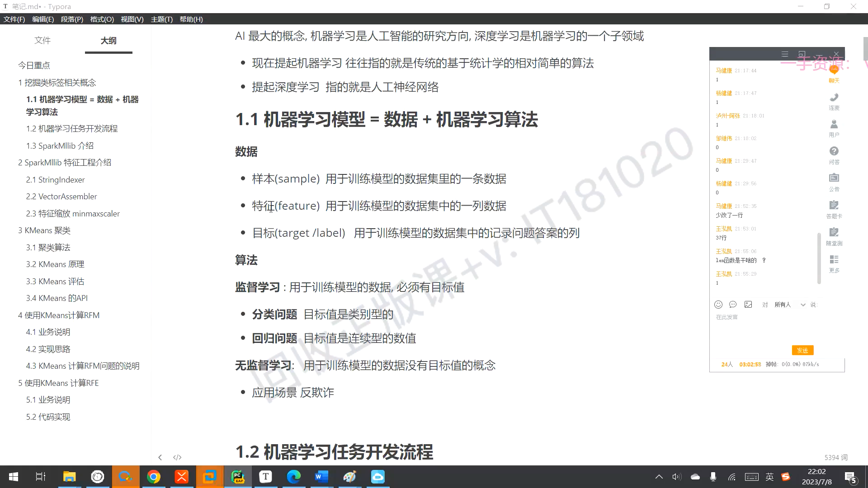The image size is (868, 488).
Task: Click the 发送 send button
Action: pos(802,350)
